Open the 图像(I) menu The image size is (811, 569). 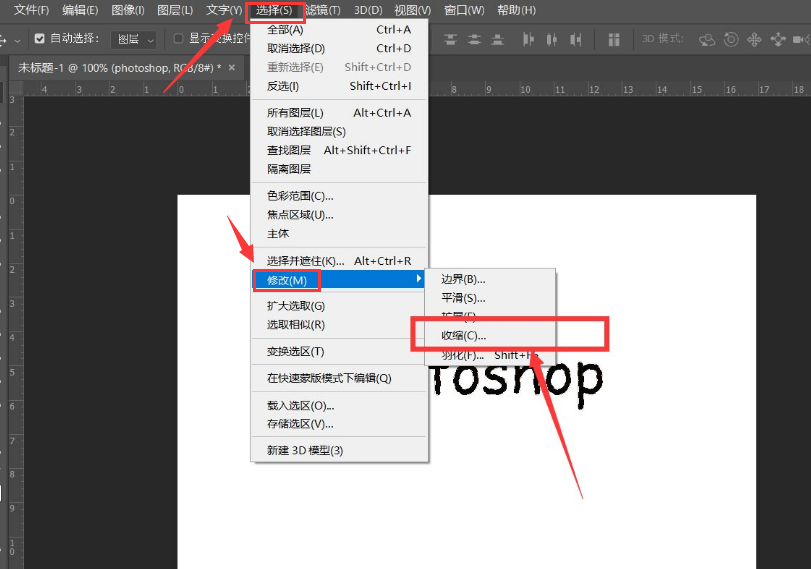(x=128, y=10)
